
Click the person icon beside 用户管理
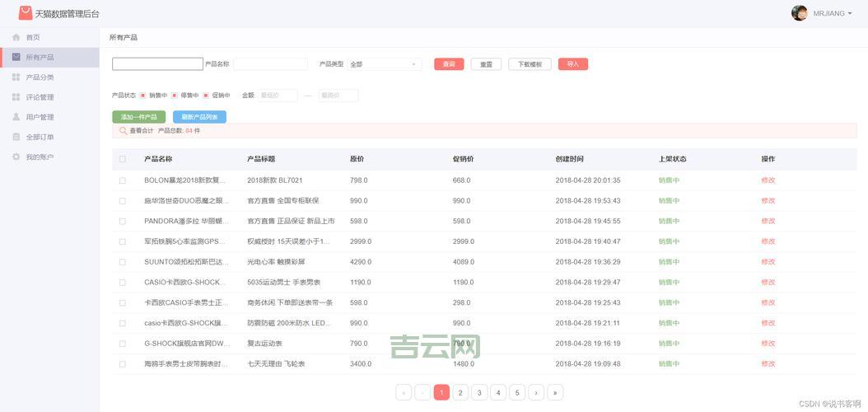pyautogui.click(x=16, y=117)
